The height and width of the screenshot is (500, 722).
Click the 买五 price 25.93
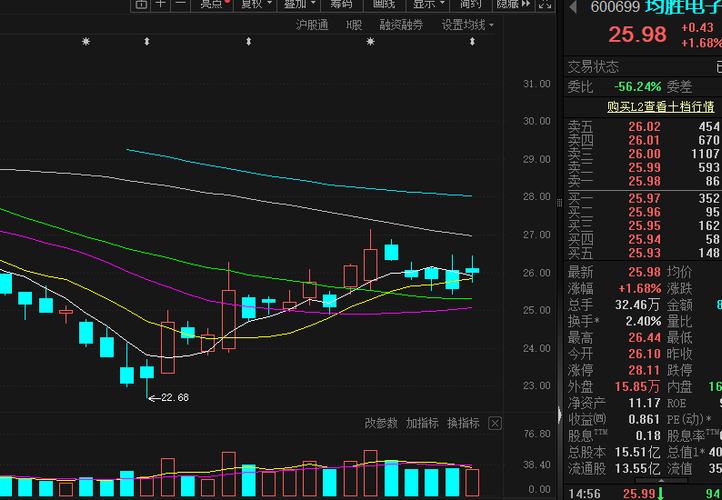click(644, 253)
